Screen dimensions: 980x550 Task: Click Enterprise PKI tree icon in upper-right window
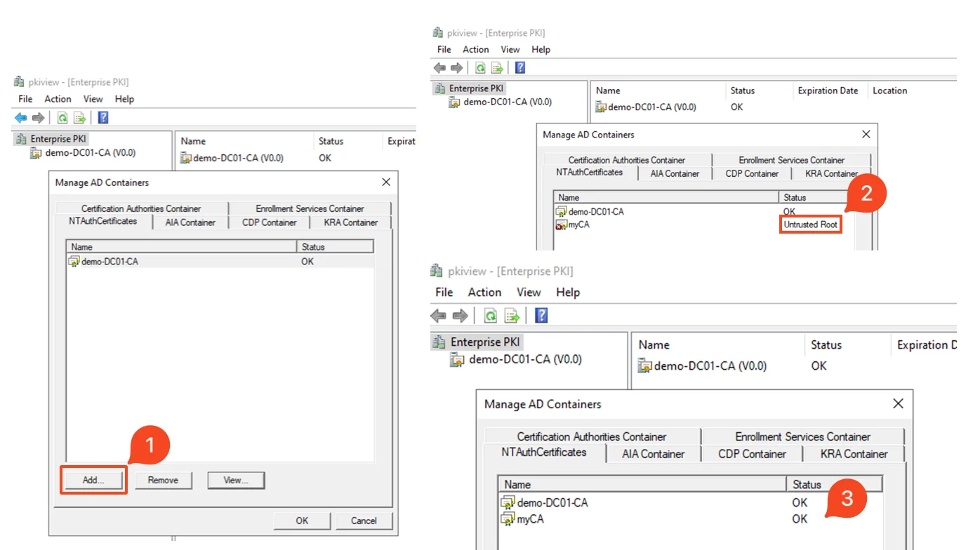point(440,88)
